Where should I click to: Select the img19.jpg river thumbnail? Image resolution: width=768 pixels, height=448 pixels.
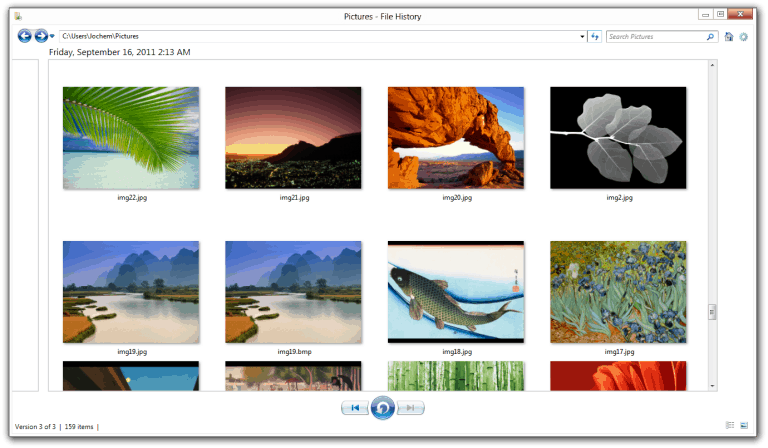point(131,292)
